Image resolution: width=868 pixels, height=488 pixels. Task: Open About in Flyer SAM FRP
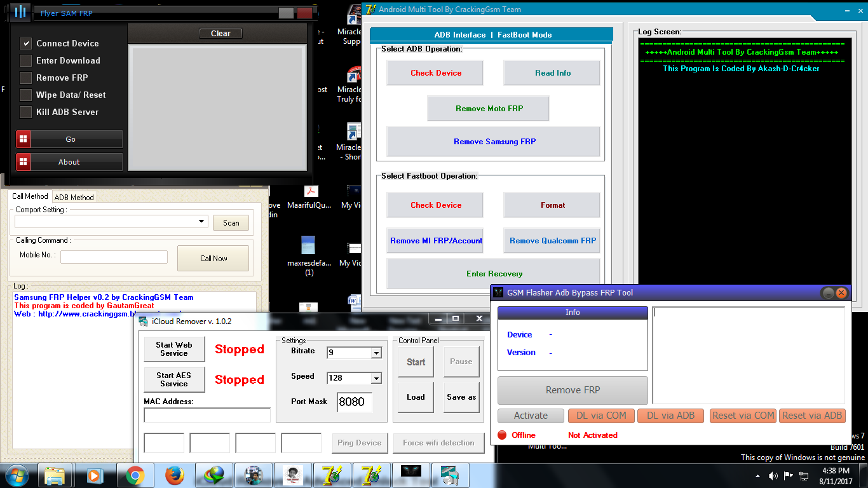coord(69,162)
